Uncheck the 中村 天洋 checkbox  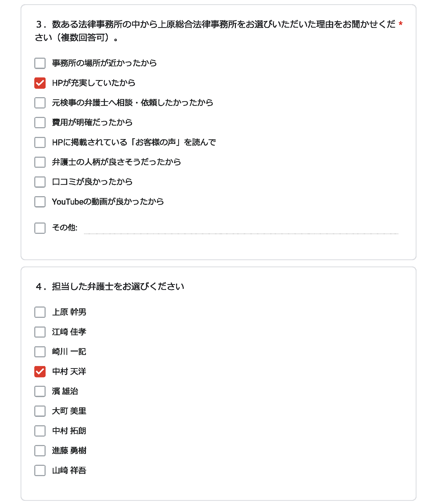tap(40, 372)
